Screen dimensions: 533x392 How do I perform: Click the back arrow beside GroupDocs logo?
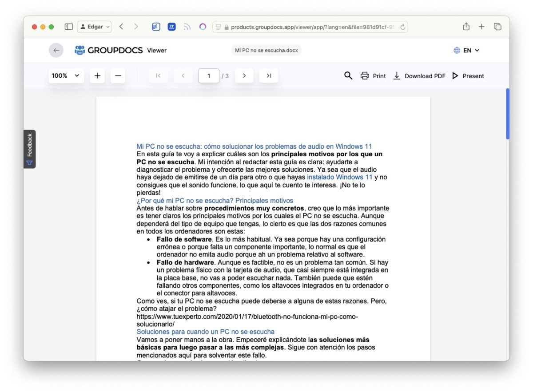(56, 50)
